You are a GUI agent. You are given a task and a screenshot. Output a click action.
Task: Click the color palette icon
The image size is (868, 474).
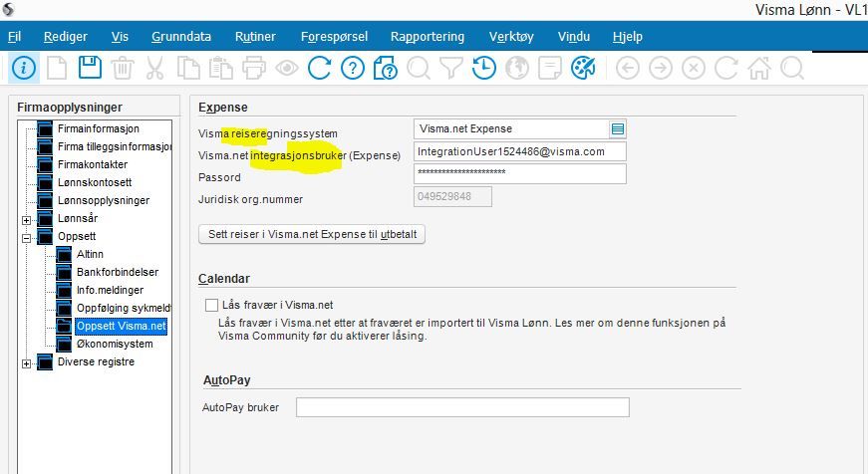(x=583, y=68)
